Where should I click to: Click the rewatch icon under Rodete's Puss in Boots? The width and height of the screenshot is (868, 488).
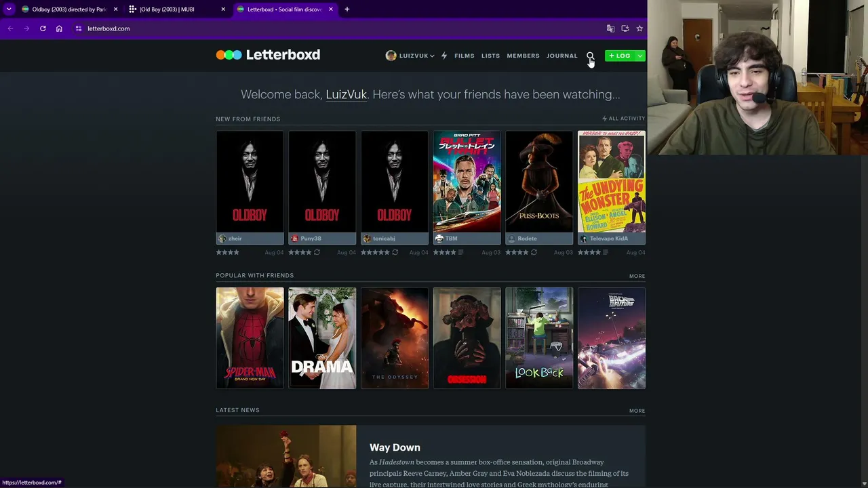(534, 252)
